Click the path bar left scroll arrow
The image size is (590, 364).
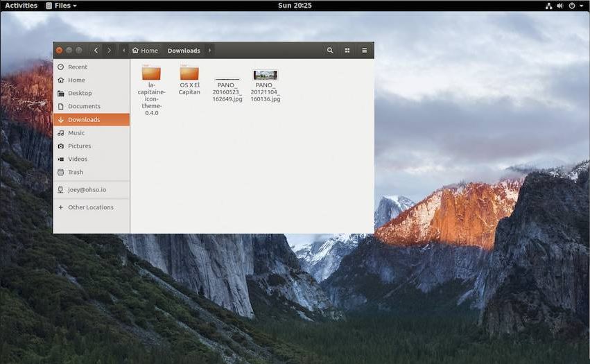click(x=124, y=51)
